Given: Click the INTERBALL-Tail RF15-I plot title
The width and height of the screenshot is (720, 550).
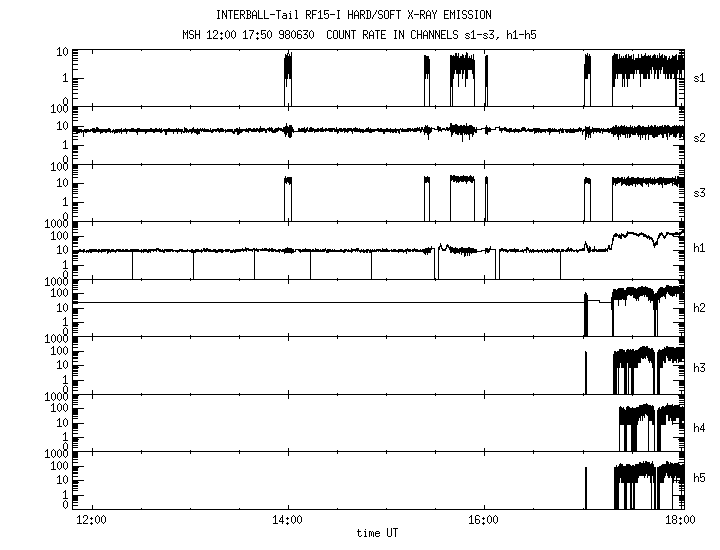Looking at the screenshot, I should 353,15.
